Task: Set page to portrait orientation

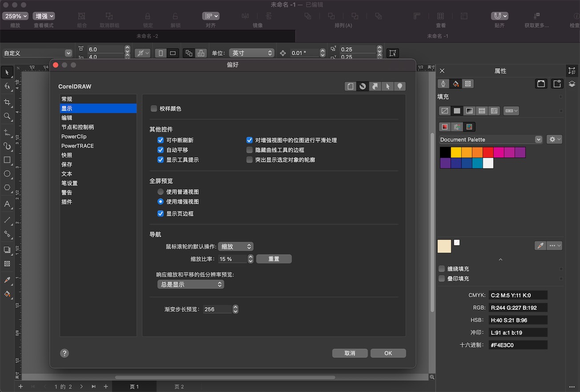Action: coord(161,53)
